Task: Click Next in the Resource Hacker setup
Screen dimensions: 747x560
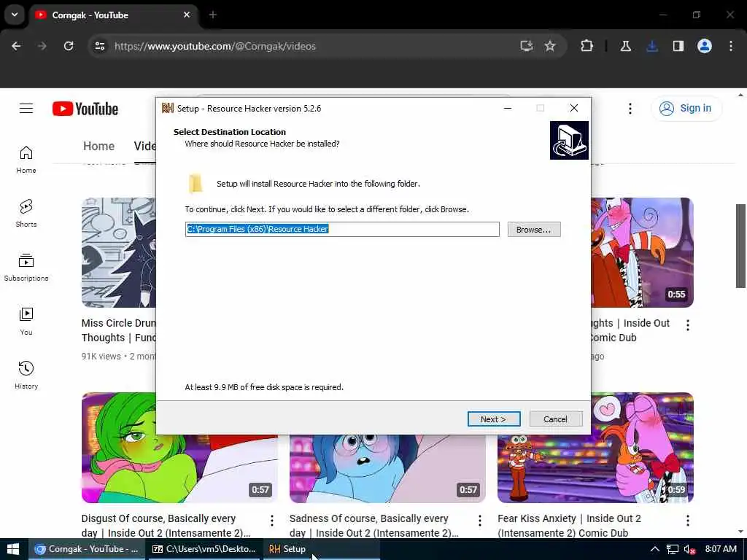Action: click(494, 419)
